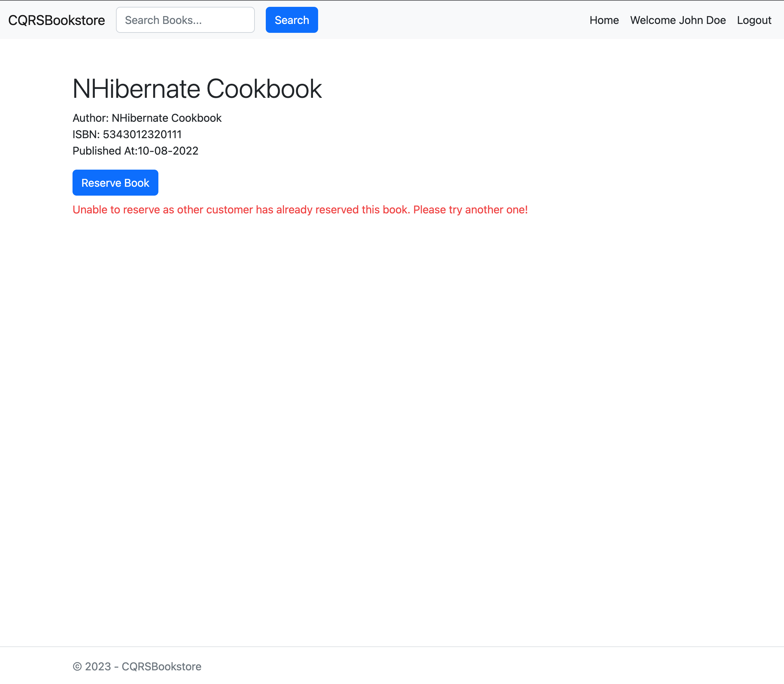Select the author name NHibernate Cookbook value
784x684 pixels.
[167, 118]
